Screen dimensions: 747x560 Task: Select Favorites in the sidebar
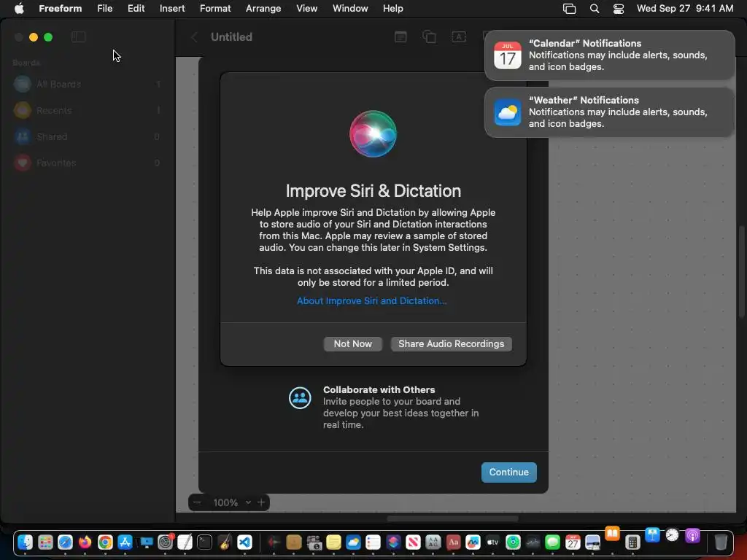(x=88, y=163)
